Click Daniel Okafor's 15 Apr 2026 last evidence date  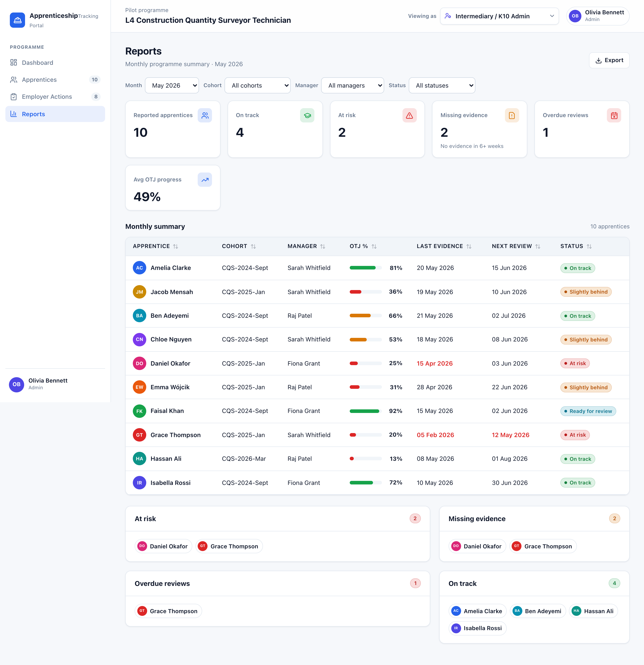434,363
